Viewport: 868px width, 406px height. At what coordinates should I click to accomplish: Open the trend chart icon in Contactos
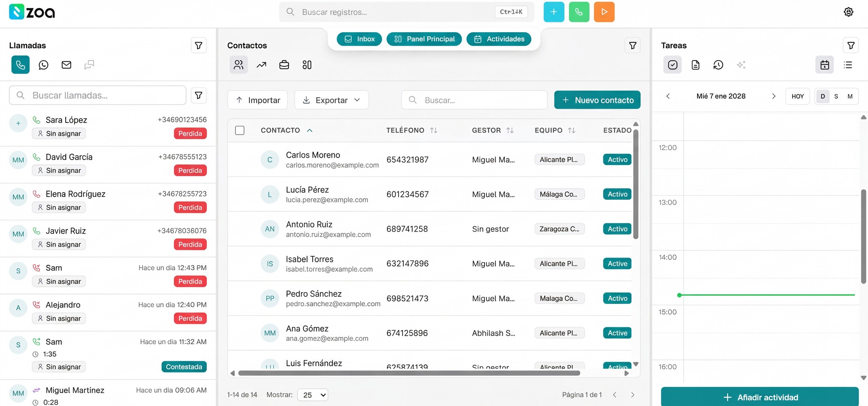(x=262, y=65)
